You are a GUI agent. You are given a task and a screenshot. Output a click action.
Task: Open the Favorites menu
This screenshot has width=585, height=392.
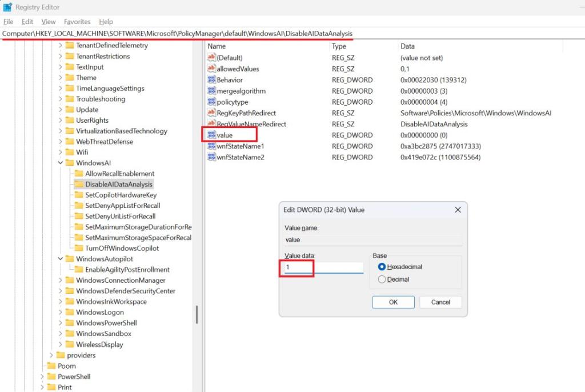[77, 21]
